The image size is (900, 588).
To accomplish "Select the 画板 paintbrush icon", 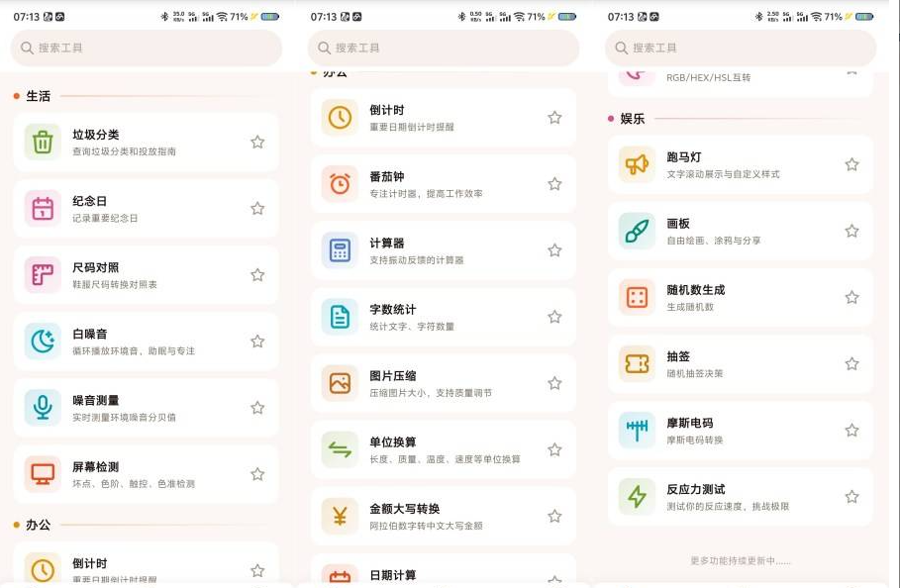I will pos(637,232).
